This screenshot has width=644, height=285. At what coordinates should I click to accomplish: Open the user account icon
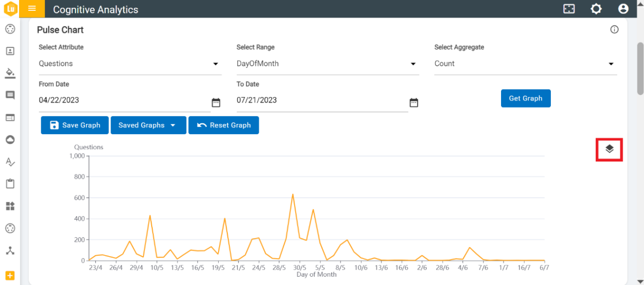coord(623,9)
